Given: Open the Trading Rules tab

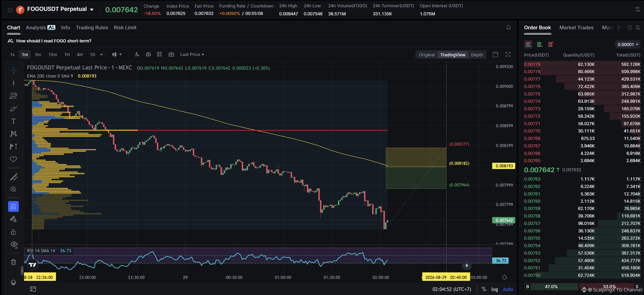Looking at the screenshot, I should pyautogui.click(x=92, y=27).
